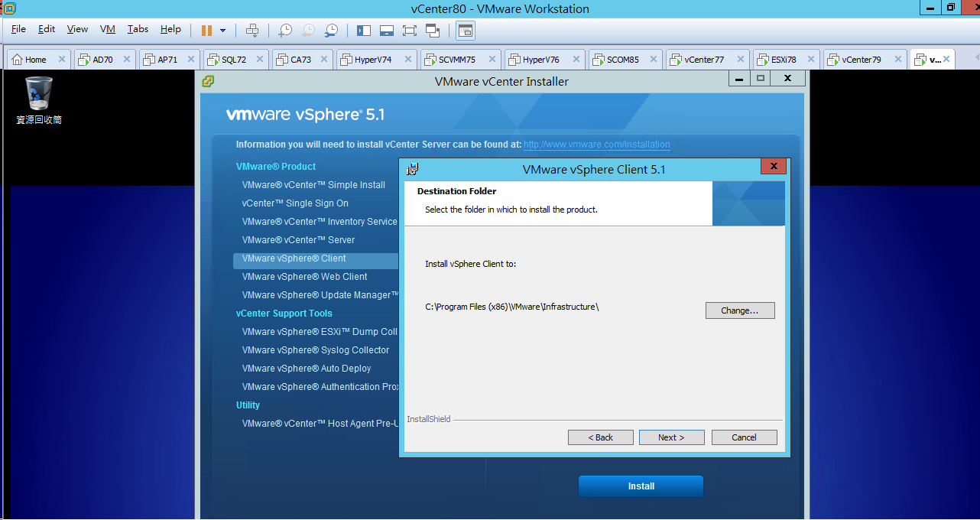The image size is (980, 520).
Task: Click the Pause VM toolbar icon
Action: point(206,31)
